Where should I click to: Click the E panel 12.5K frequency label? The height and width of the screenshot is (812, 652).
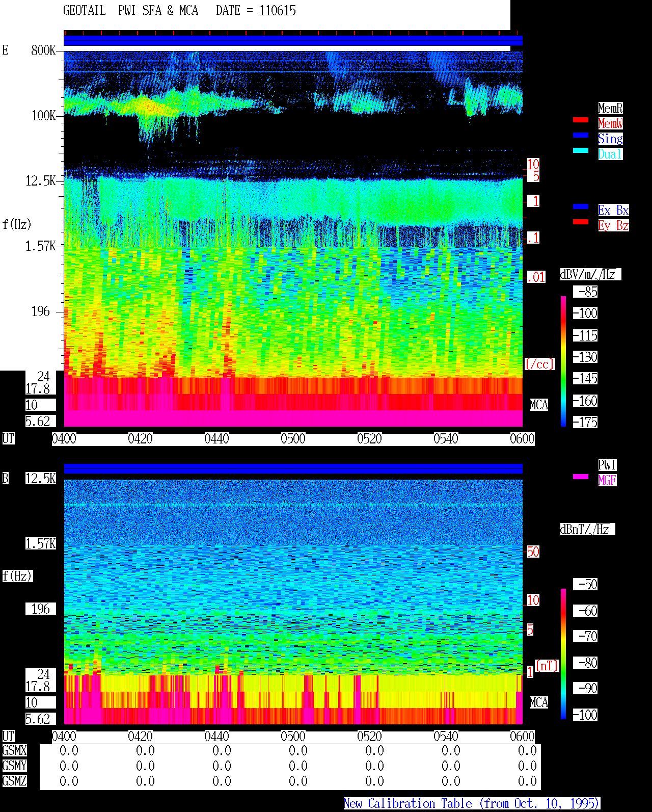coord(41,180)
